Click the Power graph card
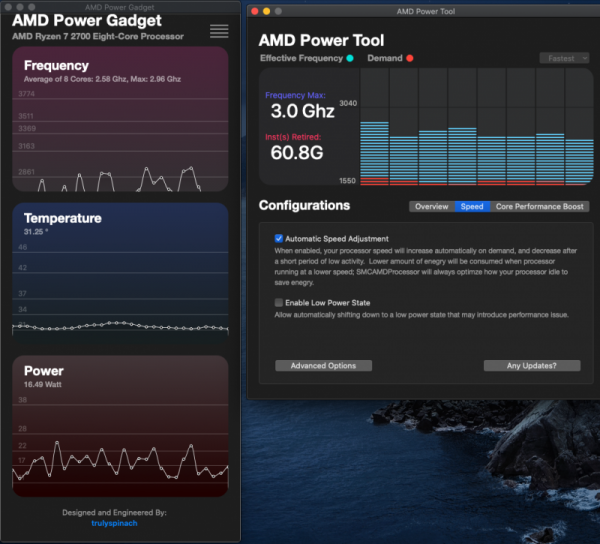 click(120, 426)
